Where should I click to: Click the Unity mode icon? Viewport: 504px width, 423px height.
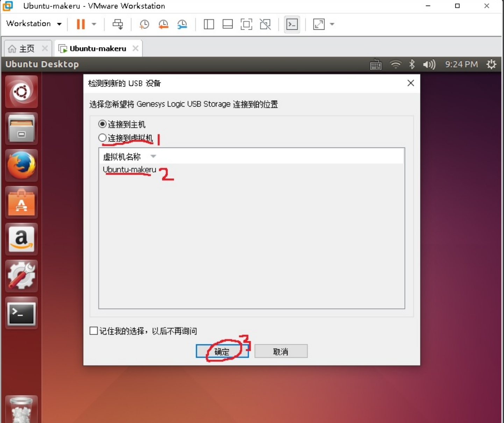[x=265, y=24]
